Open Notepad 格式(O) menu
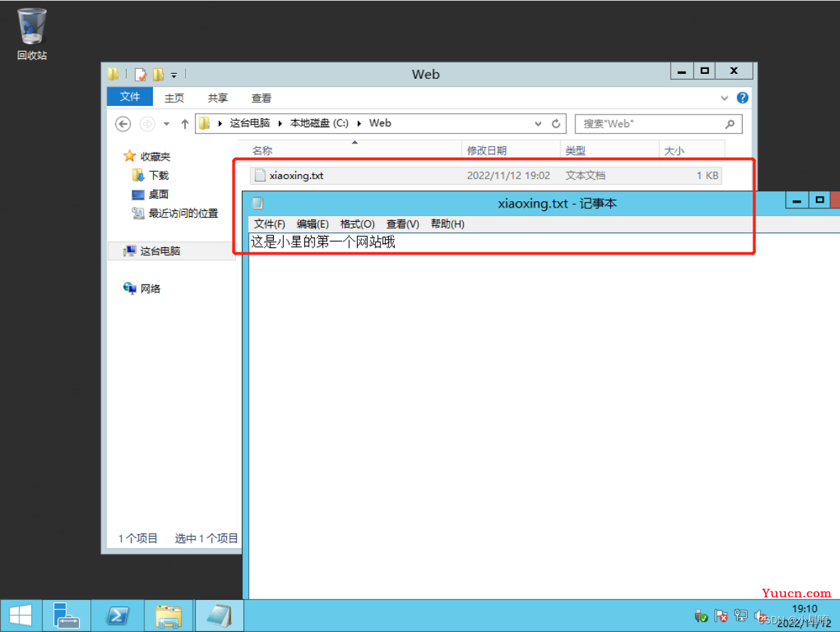The width and height of the screenshot is (840, 632). point(357,224)
